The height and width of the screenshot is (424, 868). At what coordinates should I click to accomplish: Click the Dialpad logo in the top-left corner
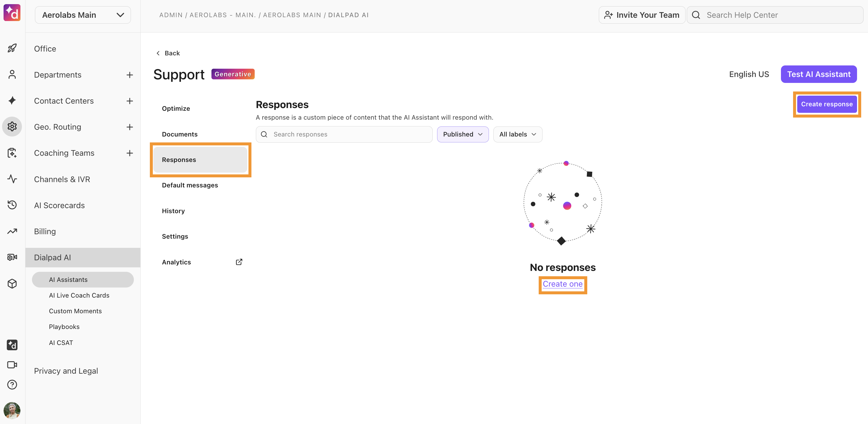point(12,13)
